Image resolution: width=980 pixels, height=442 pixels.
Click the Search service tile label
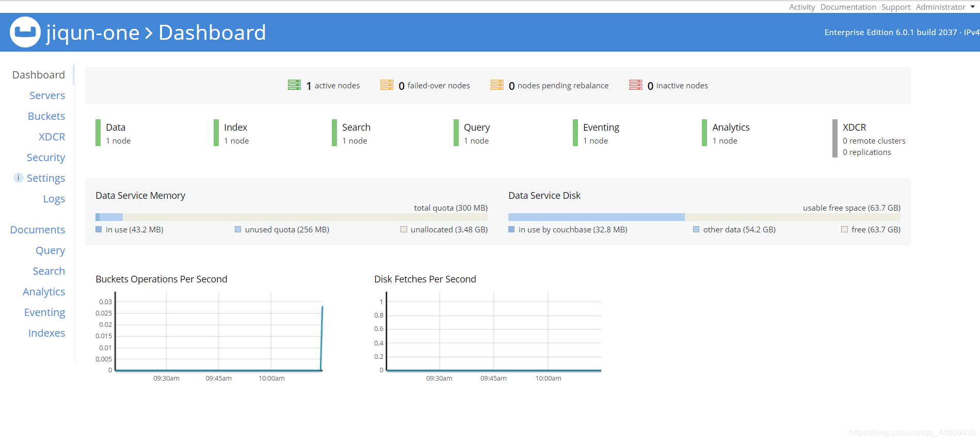[x=356, y=127]
